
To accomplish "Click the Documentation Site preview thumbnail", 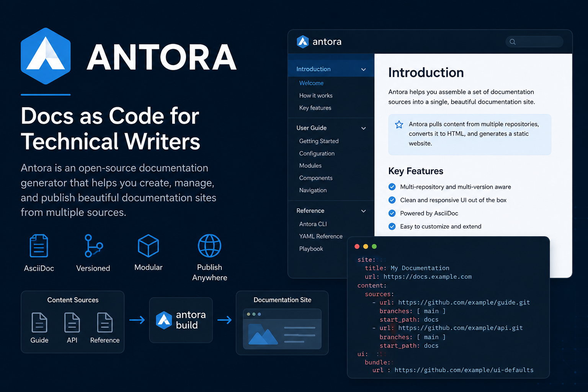I will pyautogui.click(x=282, y=329).
